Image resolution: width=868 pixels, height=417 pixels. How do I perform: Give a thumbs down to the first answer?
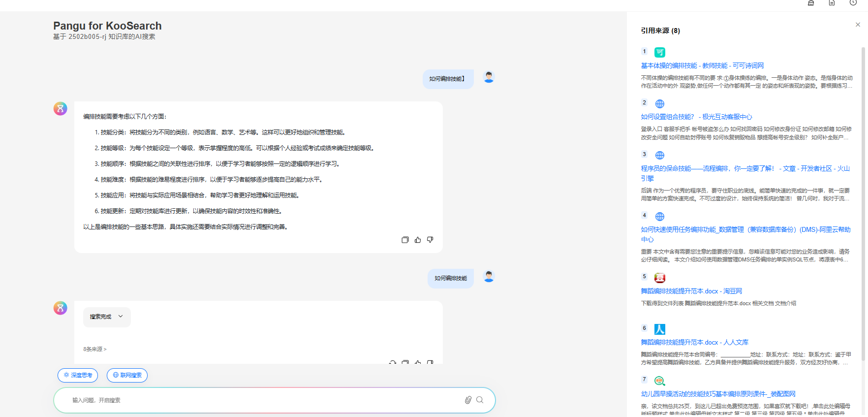pyautogui.click(x=430, y=240)
